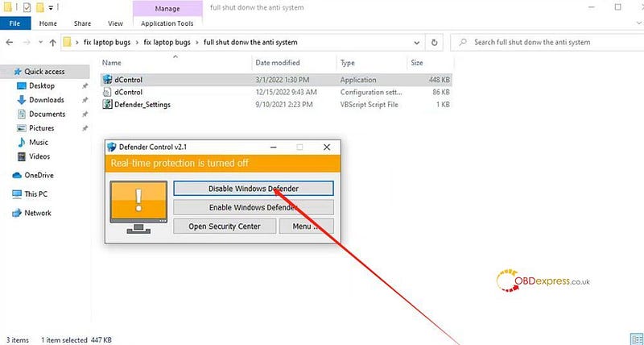The width and height of the screenshot is (644, 345).
Task: Minimize the Defender Control window
Action: [x=273, y=147]
